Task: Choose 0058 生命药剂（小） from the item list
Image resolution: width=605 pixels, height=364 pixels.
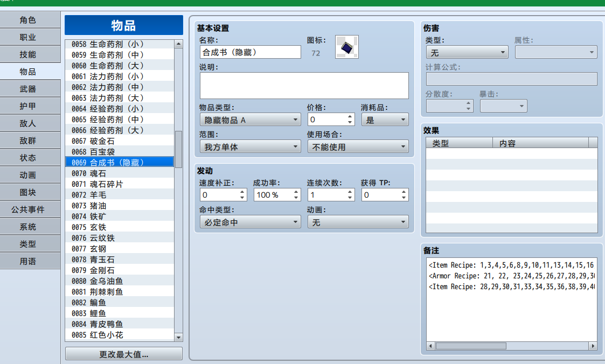Action: click(x=120, y=44)
